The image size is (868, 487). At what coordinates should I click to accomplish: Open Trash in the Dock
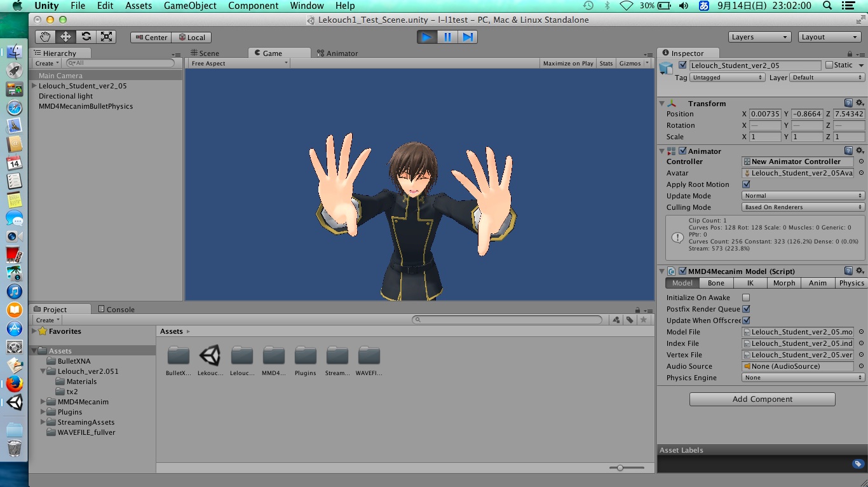point(14,448)
